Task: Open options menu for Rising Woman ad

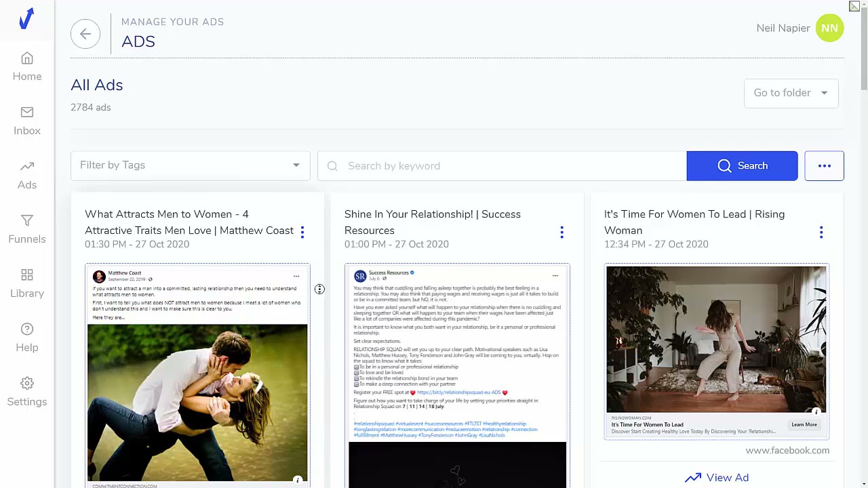Action: [x=821, y=232]
